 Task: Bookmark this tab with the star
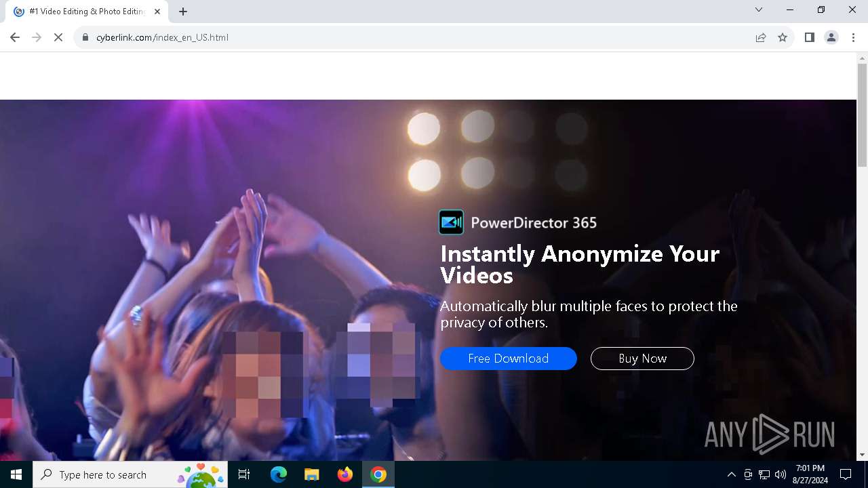[x=783, y=37]
